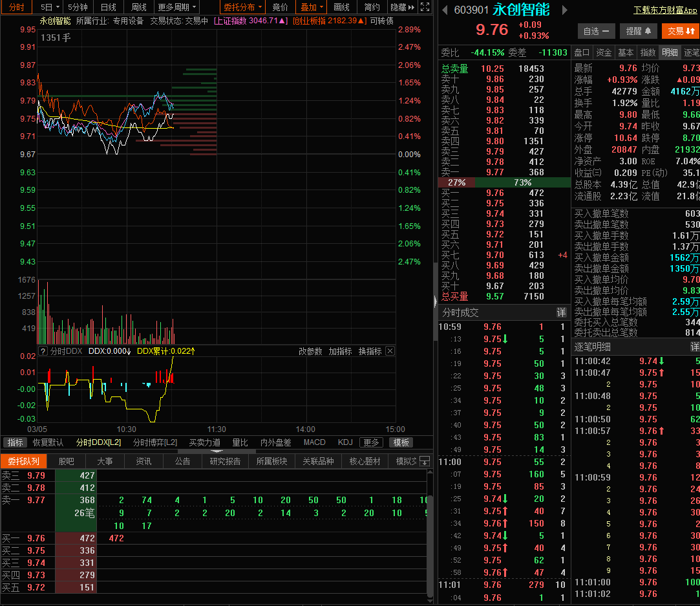Click 恢复默认 to reset indicators
The height and width of the screenshot is (606, 700).
(48, 442)
